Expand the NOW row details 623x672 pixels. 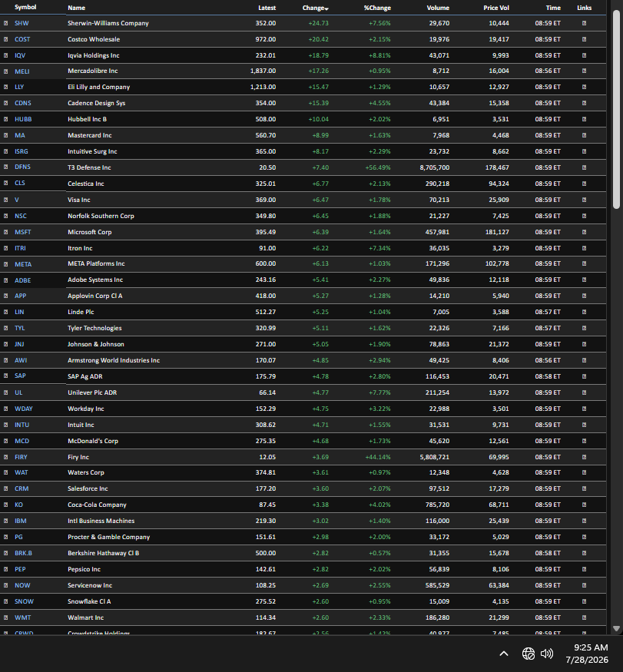tap(5, 585)
